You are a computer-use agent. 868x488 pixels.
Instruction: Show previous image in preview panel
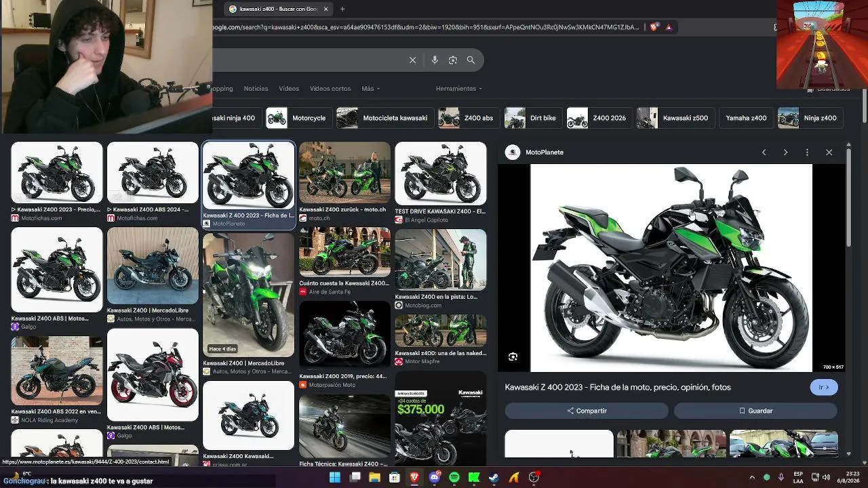pos(764,152)
